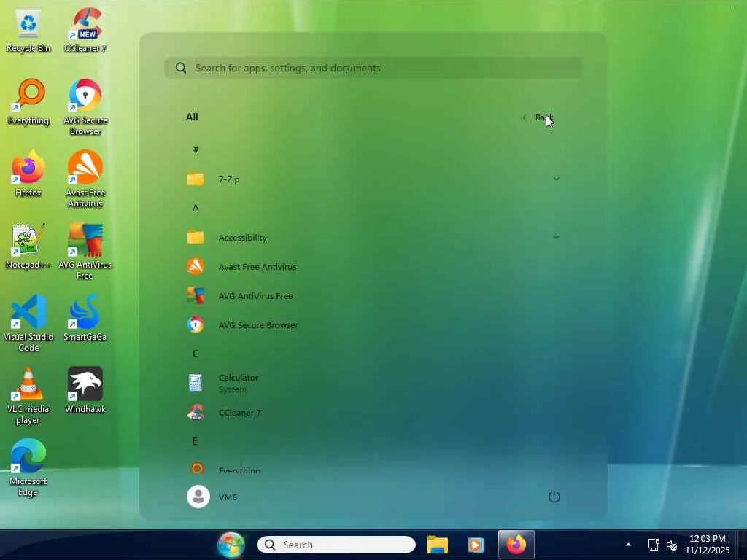Switch to Firefox on the taskbar
The image size is (747, 560).
pos(516,544)
